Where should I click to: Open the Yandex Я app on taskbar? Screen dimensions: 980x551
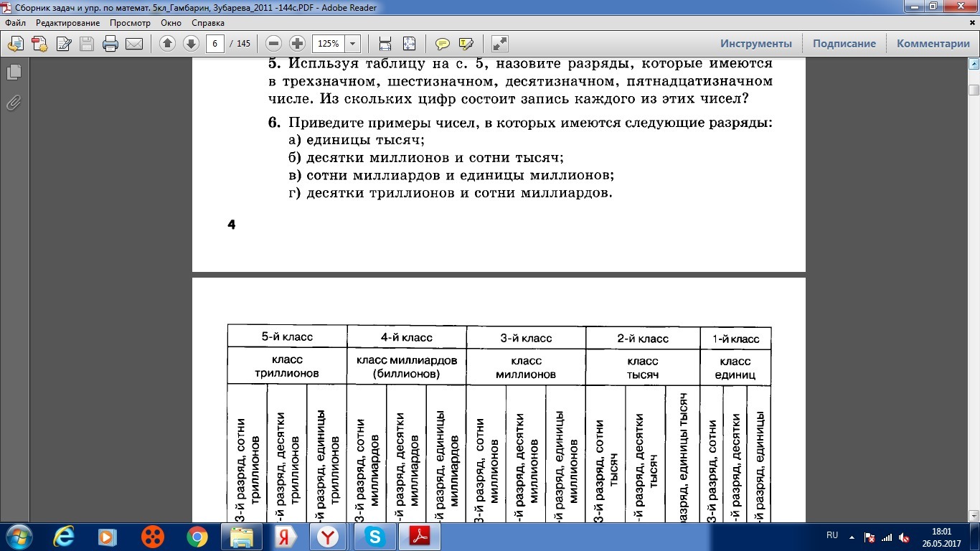pos(285,537)
